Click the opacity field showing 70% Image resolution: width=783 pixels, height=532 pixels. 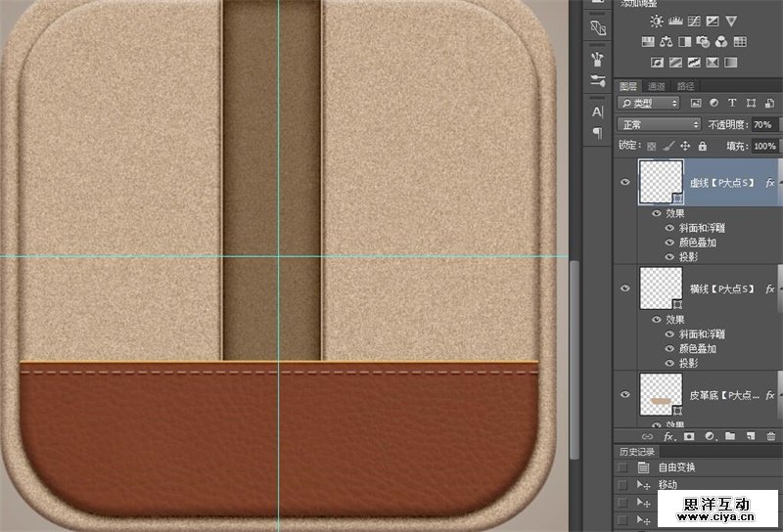pyautogui.click(x=760, y=125)
